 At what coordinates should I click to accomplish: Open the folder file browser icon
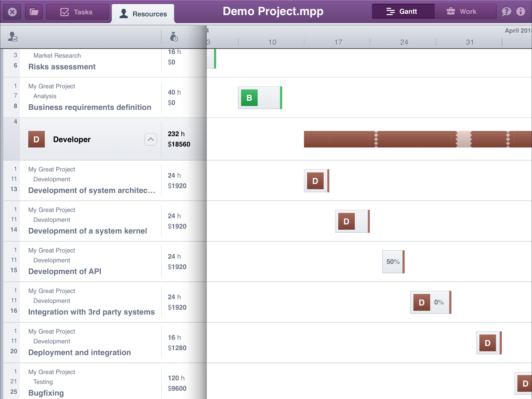pos(34,11)
